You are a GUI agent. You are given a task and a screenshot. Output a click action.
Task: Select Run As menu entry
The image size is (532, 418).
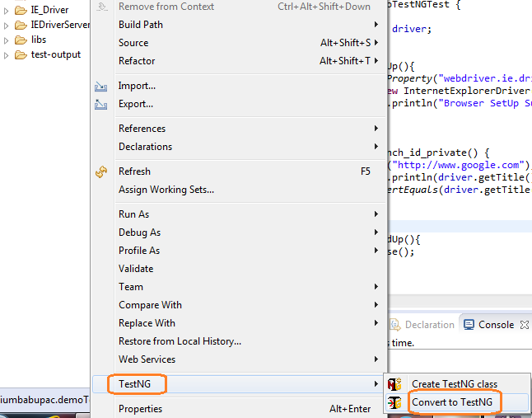[239, 214]
